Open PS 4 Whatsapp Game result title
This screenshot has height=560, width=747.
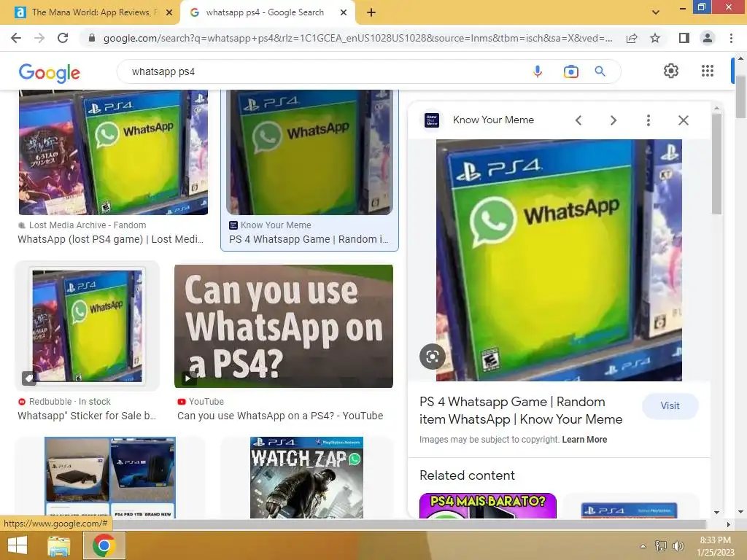309,239
